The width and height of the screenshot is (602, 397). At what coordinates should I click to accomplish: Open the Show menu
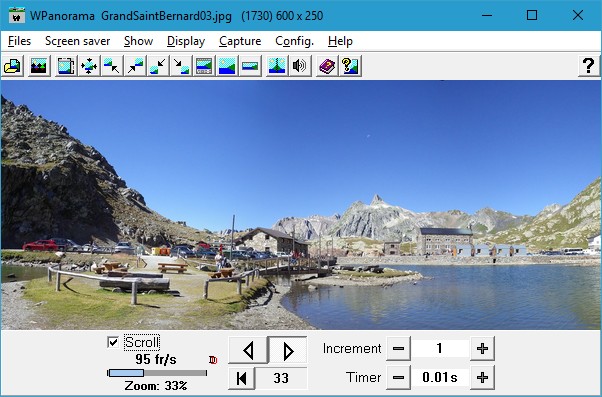(x=138, y=41)
